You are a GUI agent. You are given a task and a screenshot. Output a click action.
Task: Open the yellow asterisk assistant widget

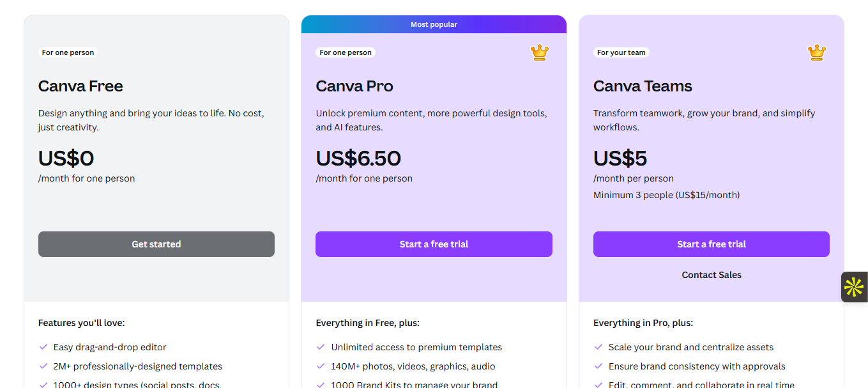pyautogui.click(x=854, y=287)
